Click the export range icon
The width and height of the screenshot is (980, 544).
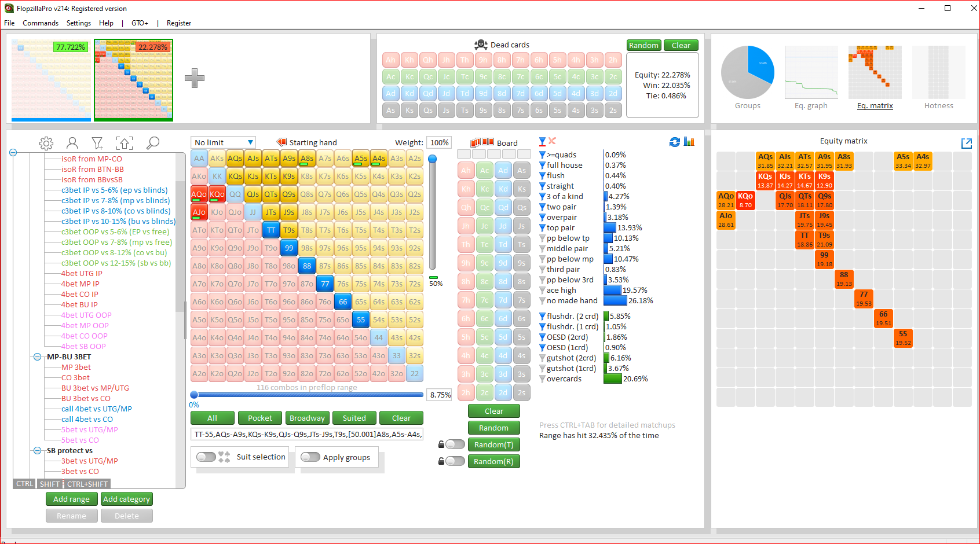(125, 143)
